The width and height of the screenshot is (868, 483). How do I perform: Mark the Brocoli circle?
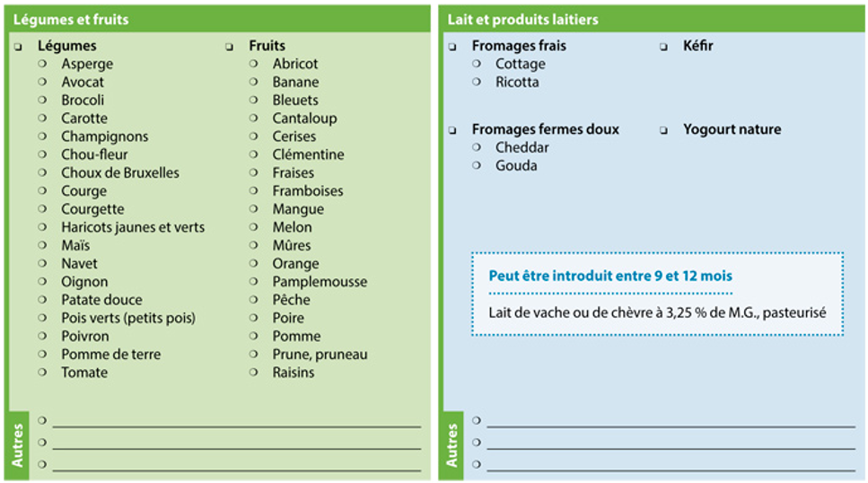pyautogui.click(x=42, y=100)
